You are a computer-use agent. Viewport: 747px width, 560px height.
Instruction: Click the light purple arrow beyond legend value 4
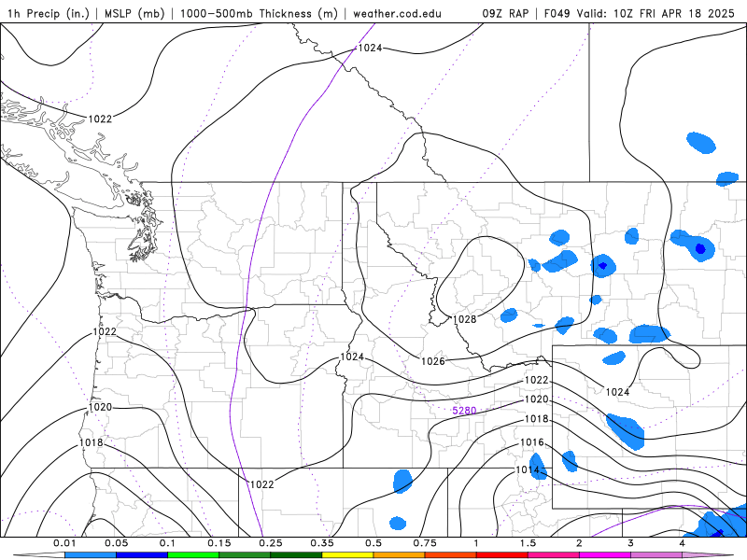(x=708, y=555)
